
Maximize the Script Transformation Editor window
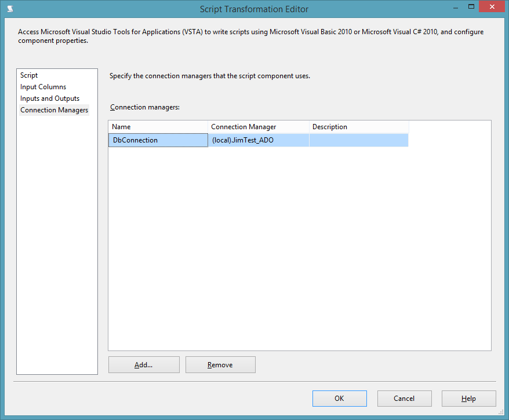coord(472,6)
